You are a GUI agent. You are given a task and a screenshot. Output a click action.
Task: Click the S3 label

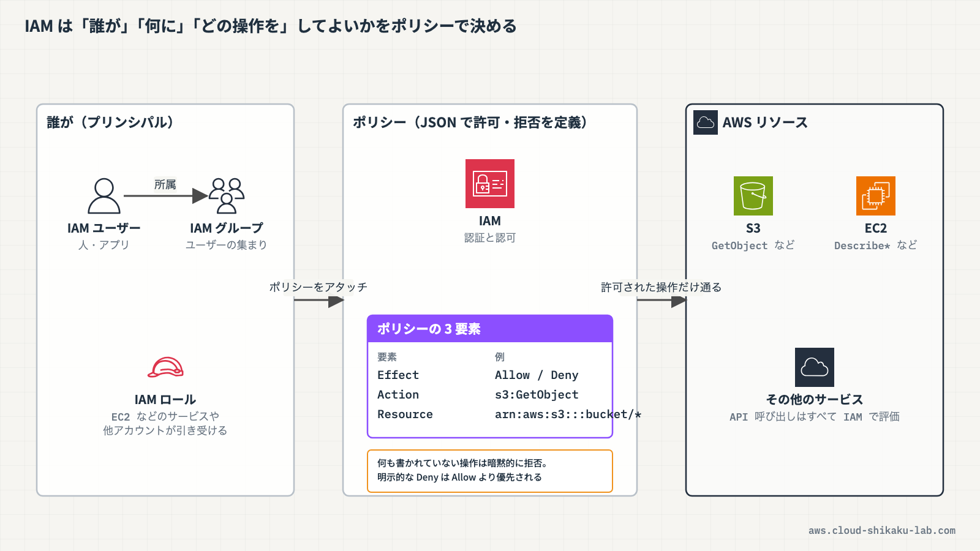753,228
